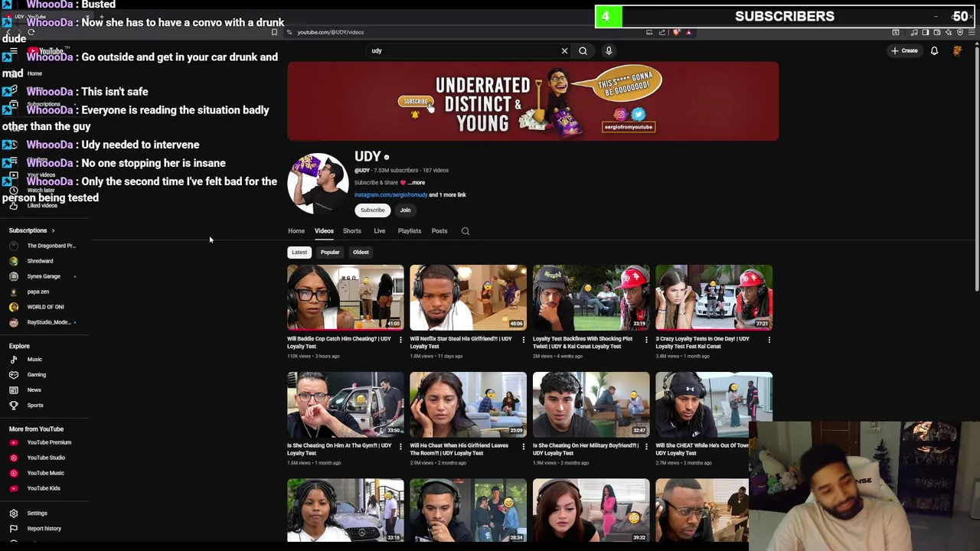980x551 pixels.
Task: Switch to the Live tab
Action: [380, 231]
